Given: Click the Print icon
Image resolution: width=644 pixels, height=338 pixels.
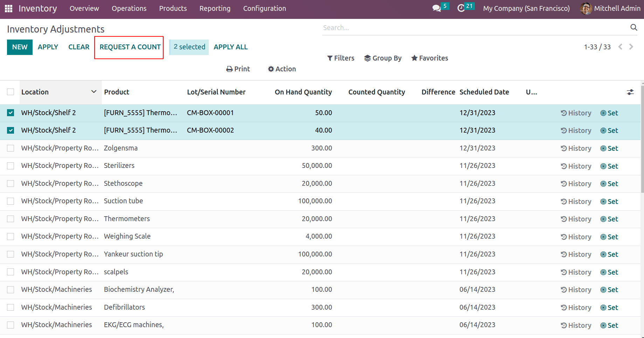Looking at the screenshot, I should (x=229, y=69).
